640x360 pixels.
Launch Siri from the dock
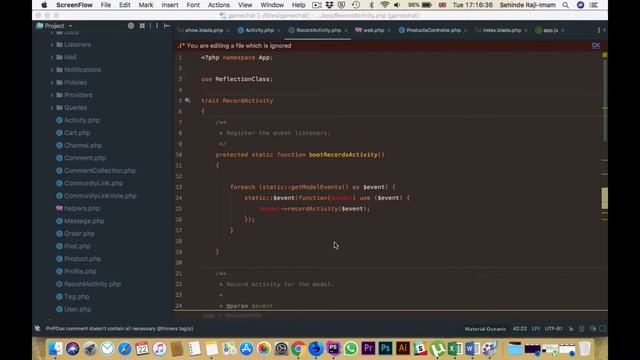click(73, 349)
